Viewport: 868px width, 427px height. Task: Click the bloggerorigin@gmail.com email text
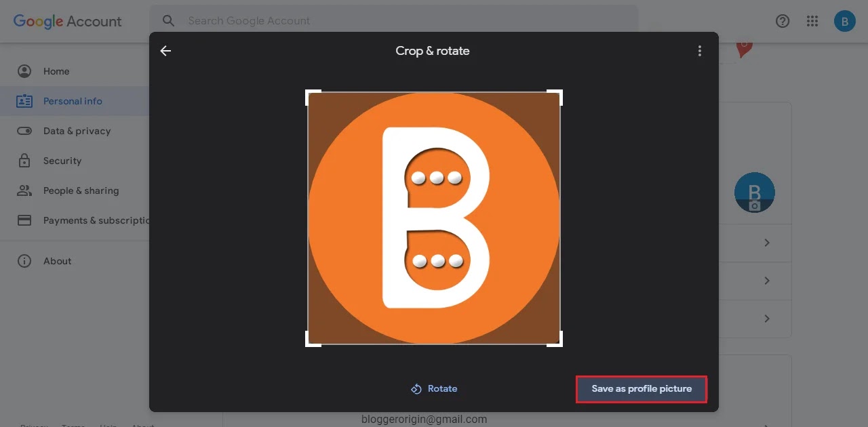[x=425, y=419]
